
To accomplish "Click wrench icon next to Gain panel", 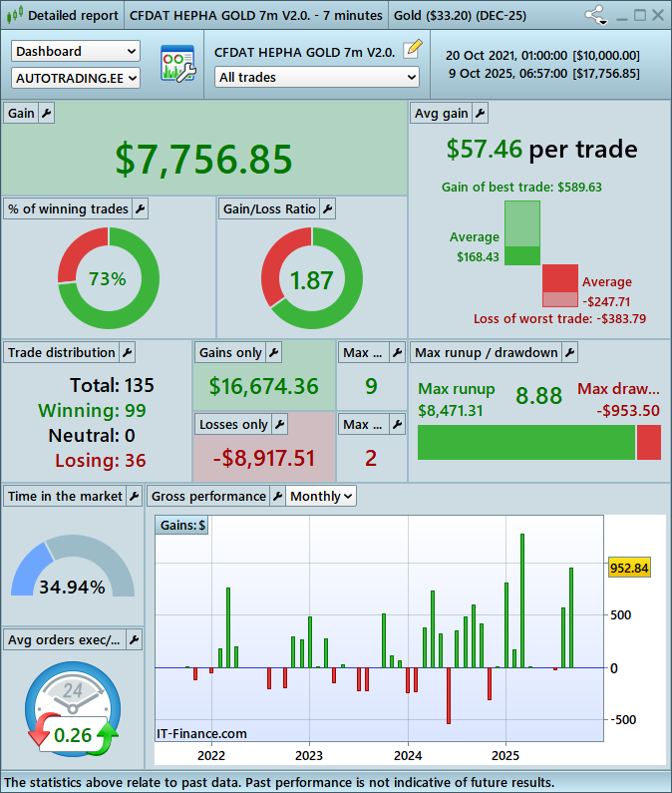I will click(x=46, y=114).
